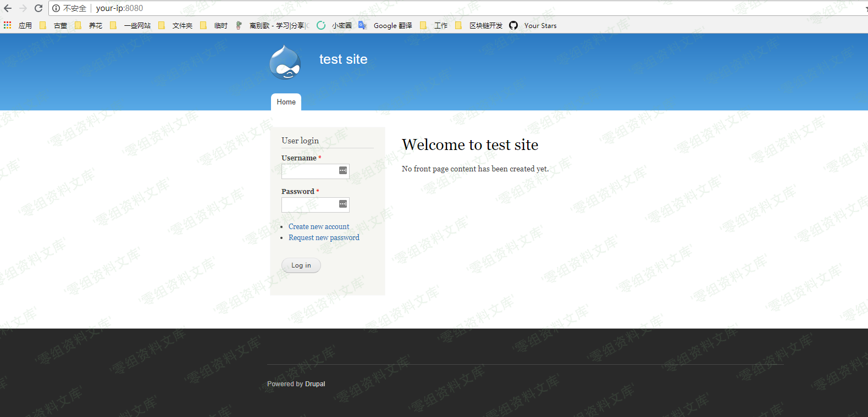Click the Request new password link
Viewport: 868px width, 417px height.
[x=324, y=237]
